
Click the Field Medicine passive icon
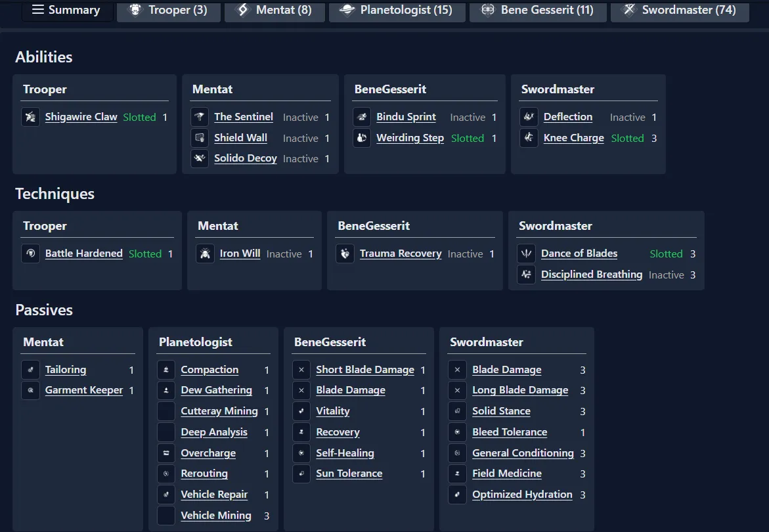(x=458, y=474)
